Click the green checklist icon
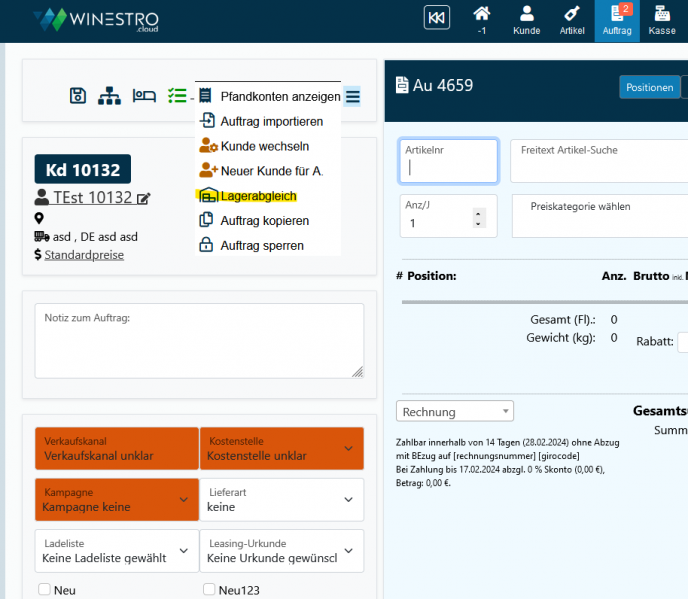The image size is (688, 599). [x=177, y=96]
